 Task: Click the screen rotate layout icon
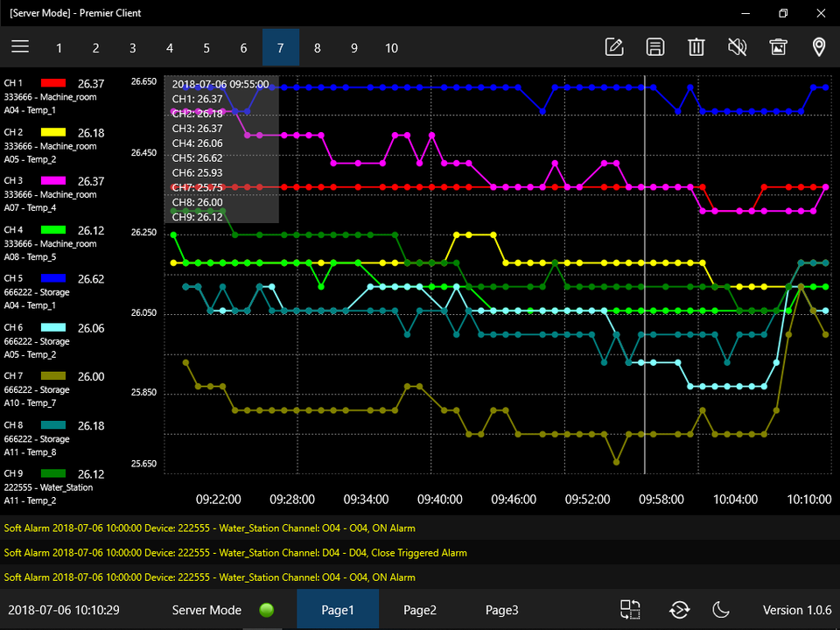pos(631,610)
